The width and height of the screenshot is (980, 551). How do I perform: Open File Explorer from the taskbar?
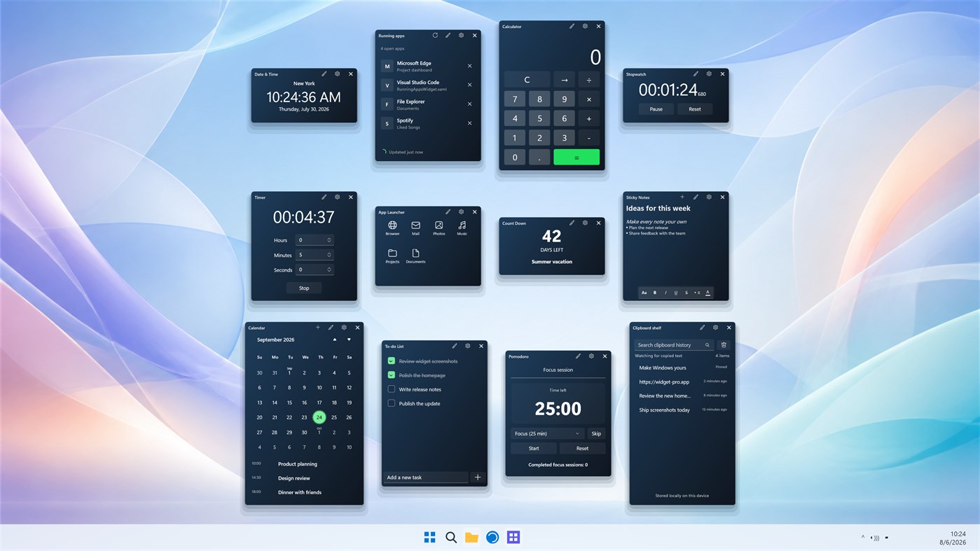471,537
